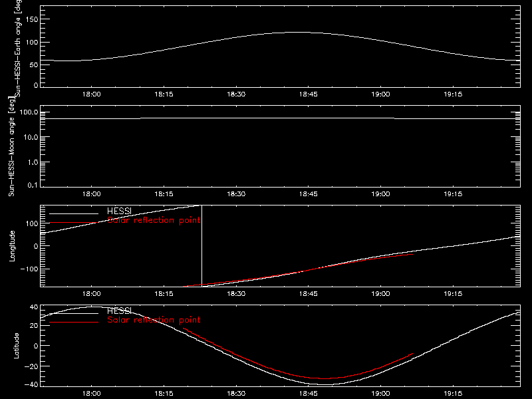Click HESSI legend text in Latitude panel
The height and width of the screenshot is (399, 532).
point(119,311)
